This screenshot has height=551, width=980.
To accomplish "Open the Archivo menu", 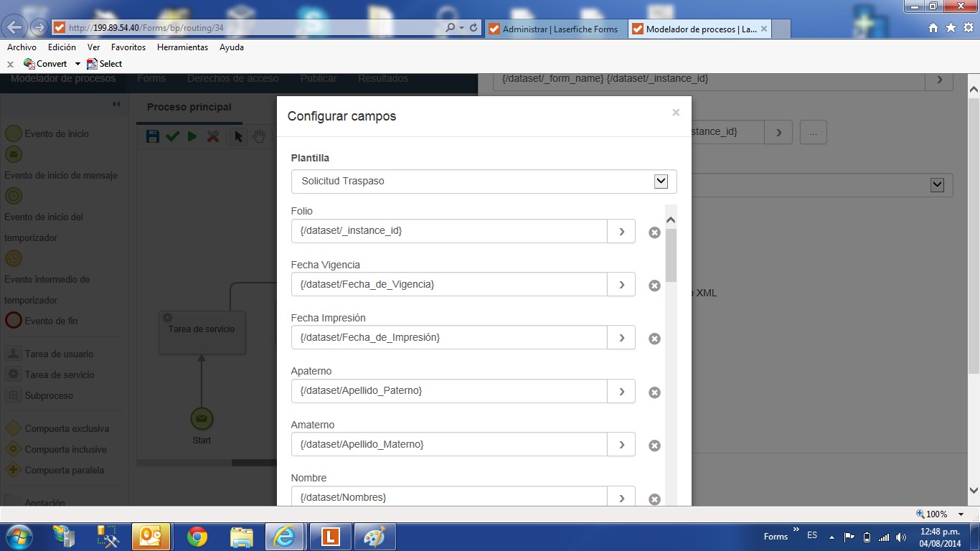I will click(x=22, y=47).
